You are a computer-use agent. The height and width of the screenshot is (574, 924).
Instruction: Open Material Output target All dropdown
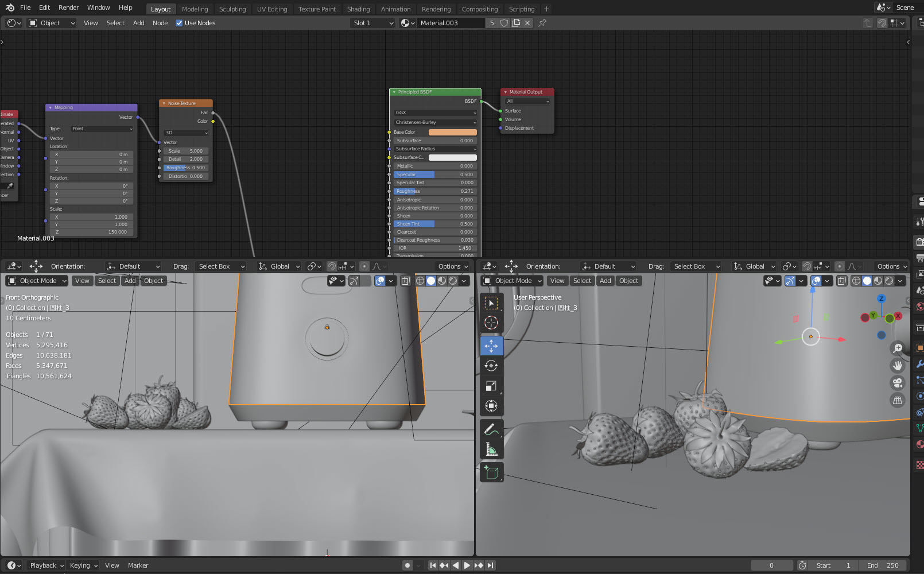527,101
